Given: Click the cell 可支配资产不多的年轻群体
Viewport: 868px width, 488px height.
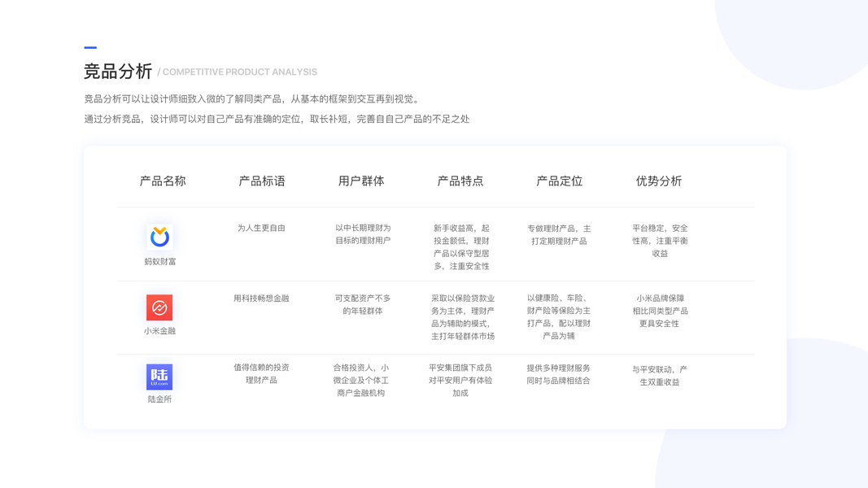Looking at the screenshot, I should (x=363, y=304).
